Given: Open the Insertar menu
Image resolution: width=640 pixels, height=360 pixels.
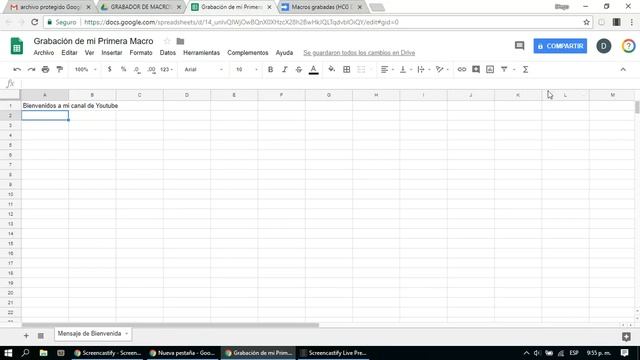Looking at the screenshot, I should (112, 53).
